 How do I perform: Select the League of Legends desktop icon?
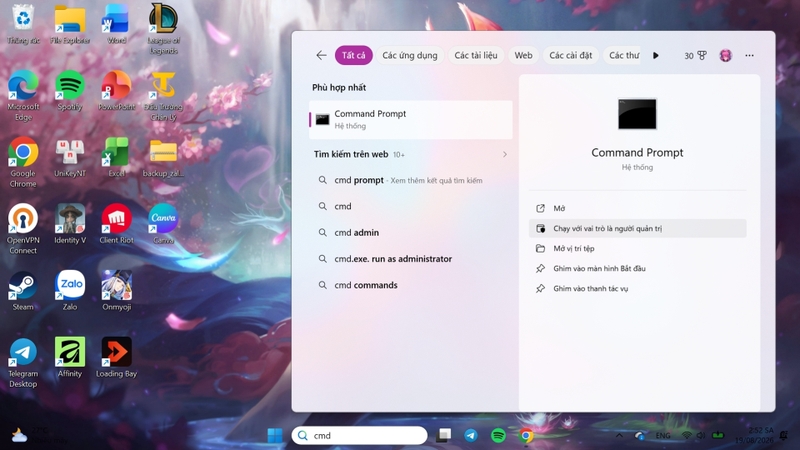click(x=163, y=29)
